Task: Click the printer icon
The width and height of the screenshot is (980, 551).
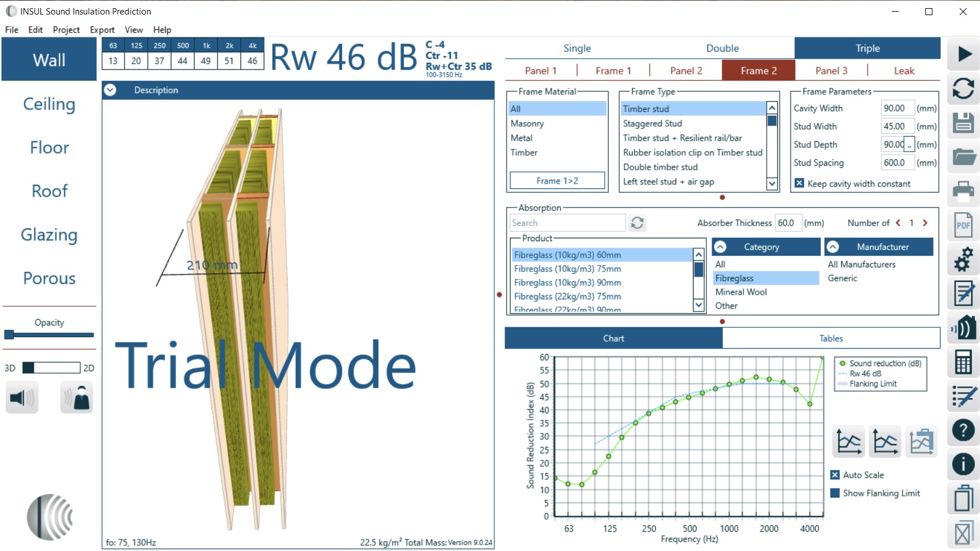Action: [963, 191]
